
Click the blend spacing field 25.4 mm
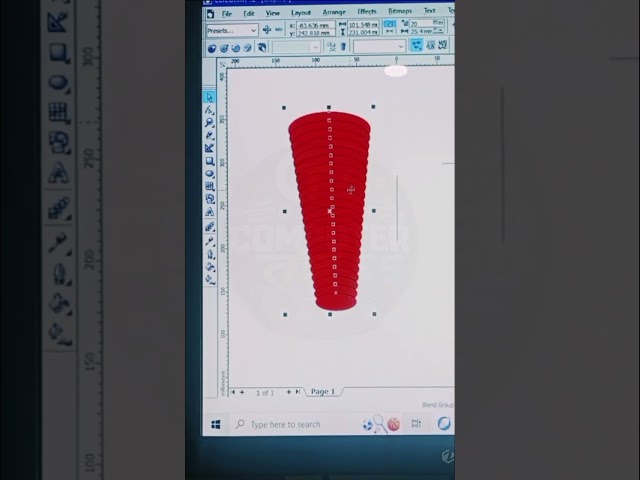421,31
